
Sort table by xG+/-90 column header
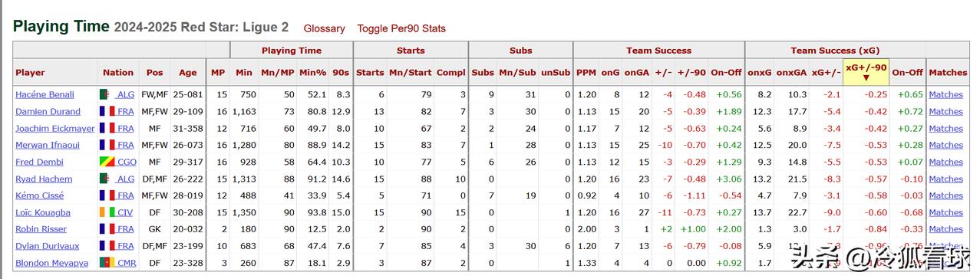point(866,72)
